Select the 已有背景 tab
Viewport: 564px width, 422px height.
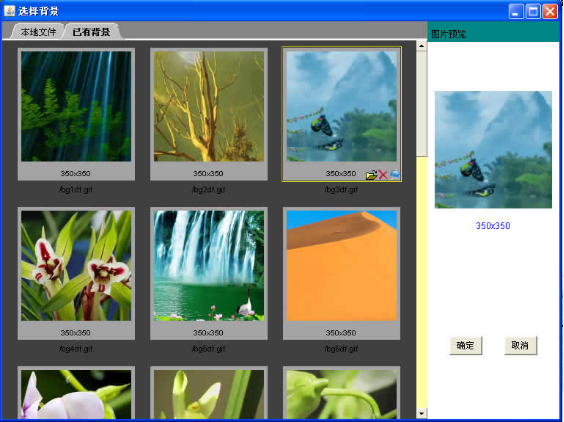tap(91, 32)
